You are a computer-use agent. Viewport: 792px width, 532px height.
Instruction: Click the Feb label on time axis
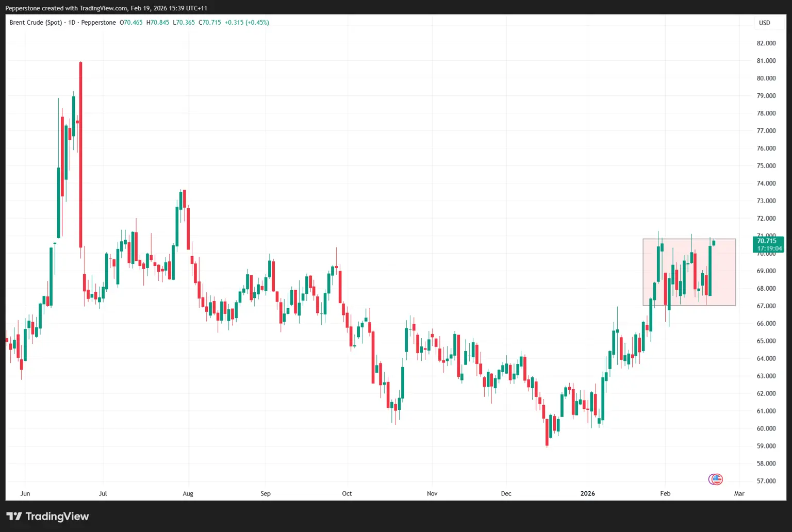[665, 493]
